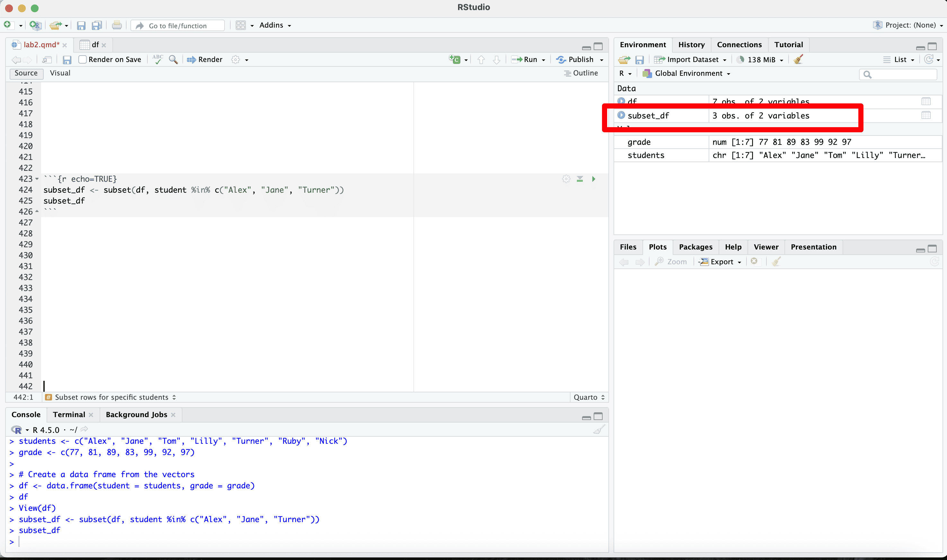Click the broom icon to clear Environment objects
947x560 pixels.
[x=798, y=59]
